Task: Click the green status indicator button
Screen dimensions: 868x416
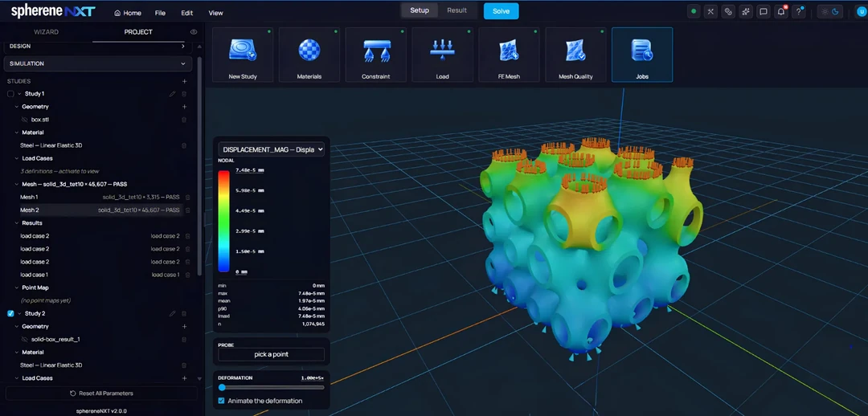Action: click(694, 11)
